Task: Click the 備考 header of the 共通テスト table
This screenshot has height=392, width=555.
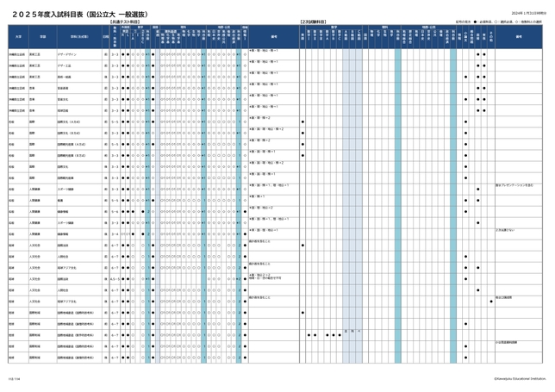Action: pos(273,37)
